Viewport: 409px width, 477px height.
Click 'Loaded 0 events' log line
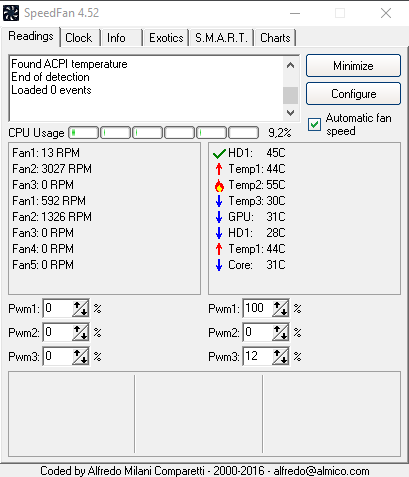tap(51, 90)
